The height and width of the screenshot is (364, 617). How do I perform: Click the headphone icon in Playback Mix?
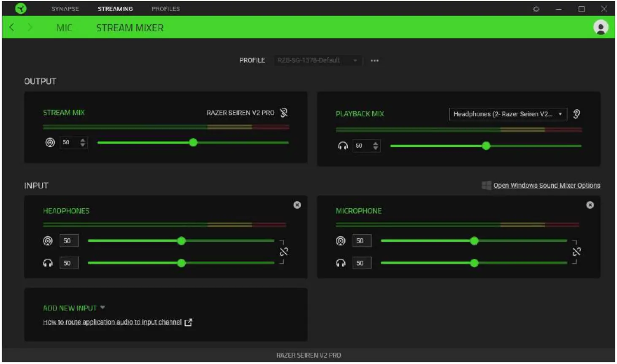pyautogui.click(x=343, y=146)
